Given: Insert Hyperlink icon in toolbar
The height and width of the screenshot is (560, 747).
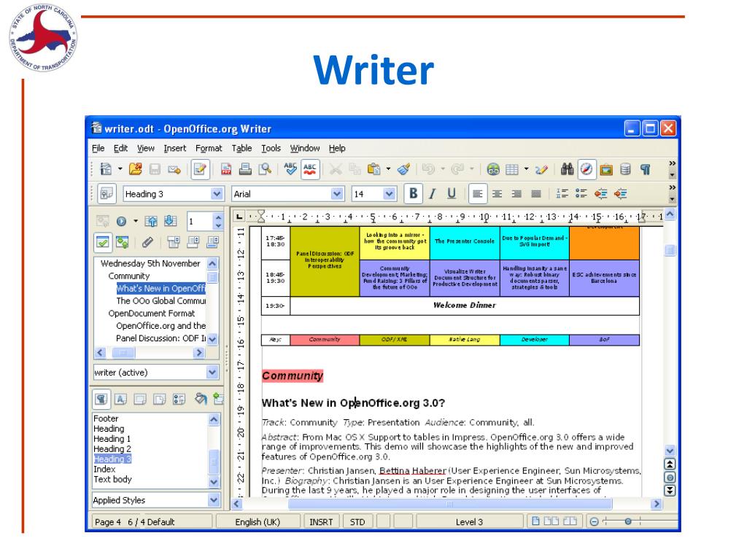Looking at the screenshot, I should 493,169.
